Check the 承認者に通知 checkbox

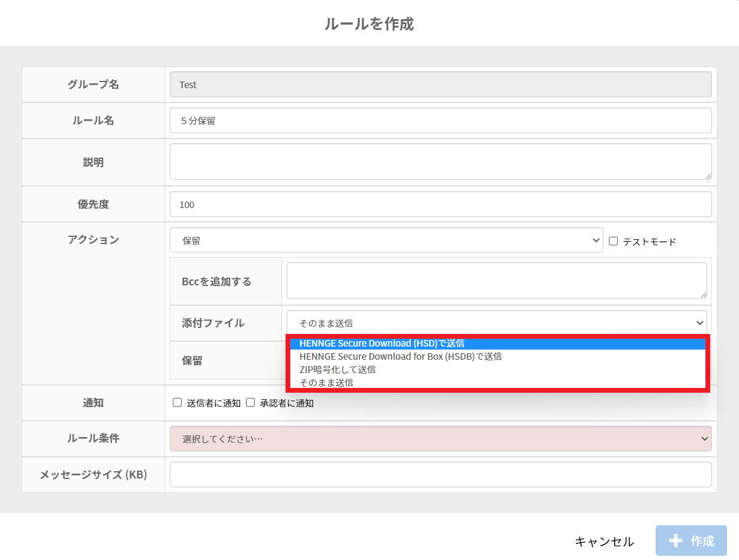pos(250,403)
